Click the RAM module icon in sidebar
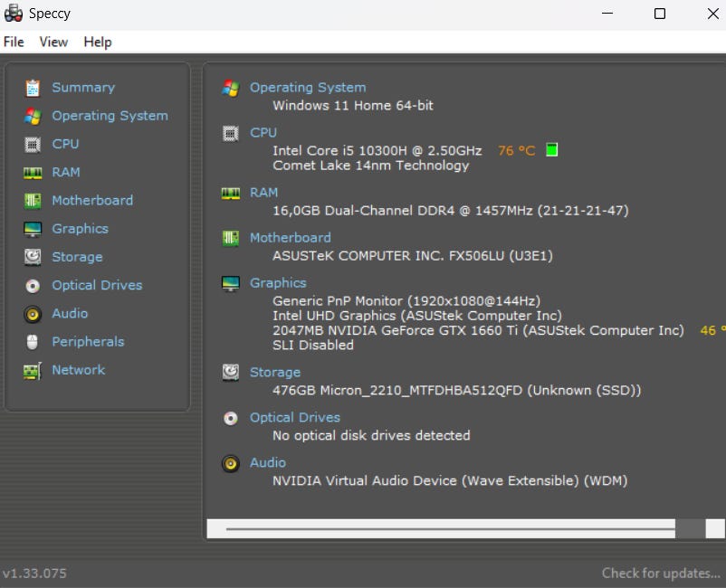This screenshot has width=726, height=588. click(x=33, y=173)
